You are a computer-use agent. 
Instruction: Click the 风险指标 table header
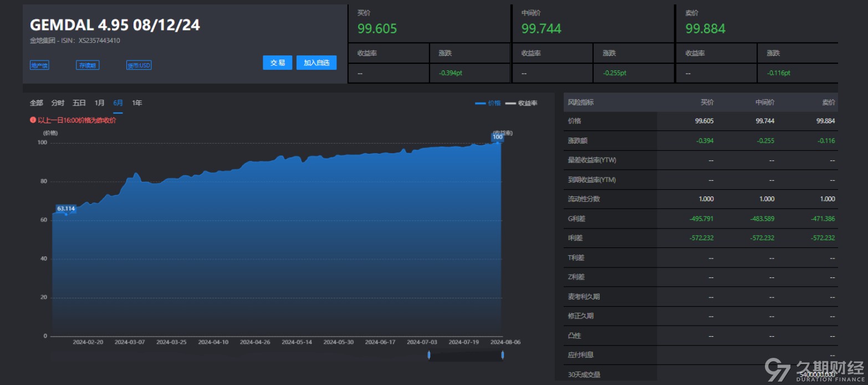[x=581, y=103]
